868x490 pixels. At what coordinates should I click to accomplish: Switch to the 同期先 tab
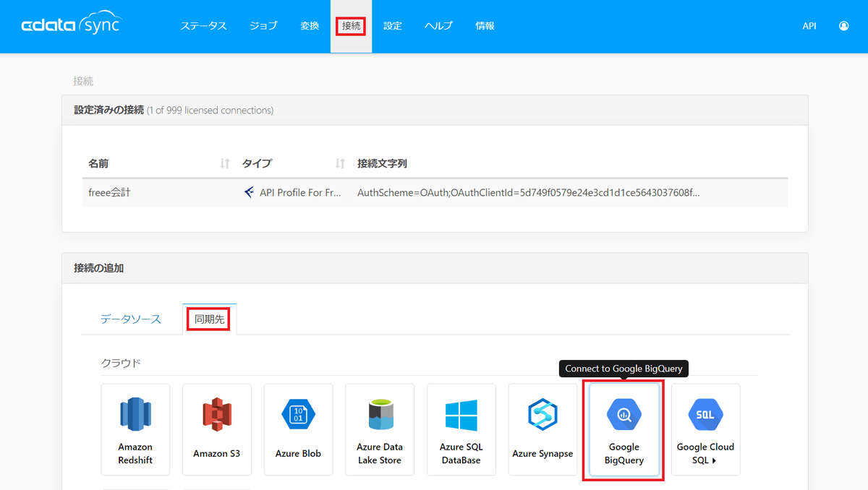(209, 319)
